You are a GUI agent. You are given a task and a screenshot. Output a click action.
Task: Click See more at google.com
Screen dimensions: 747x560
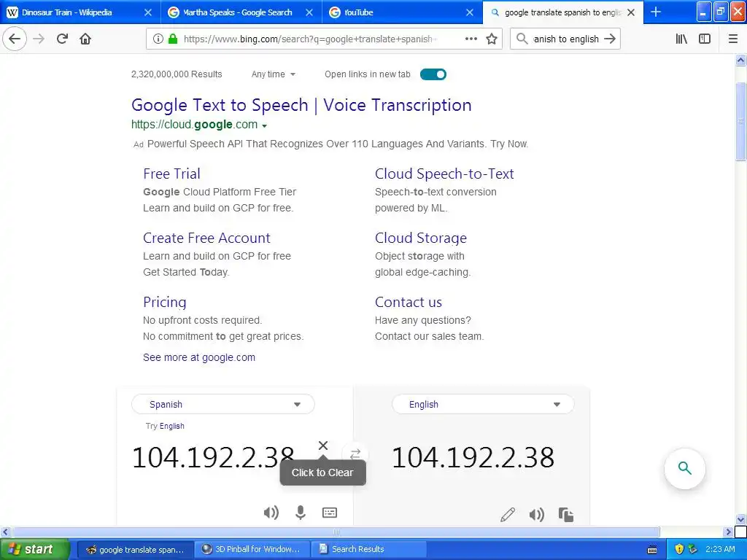click(x=198, y=357)
